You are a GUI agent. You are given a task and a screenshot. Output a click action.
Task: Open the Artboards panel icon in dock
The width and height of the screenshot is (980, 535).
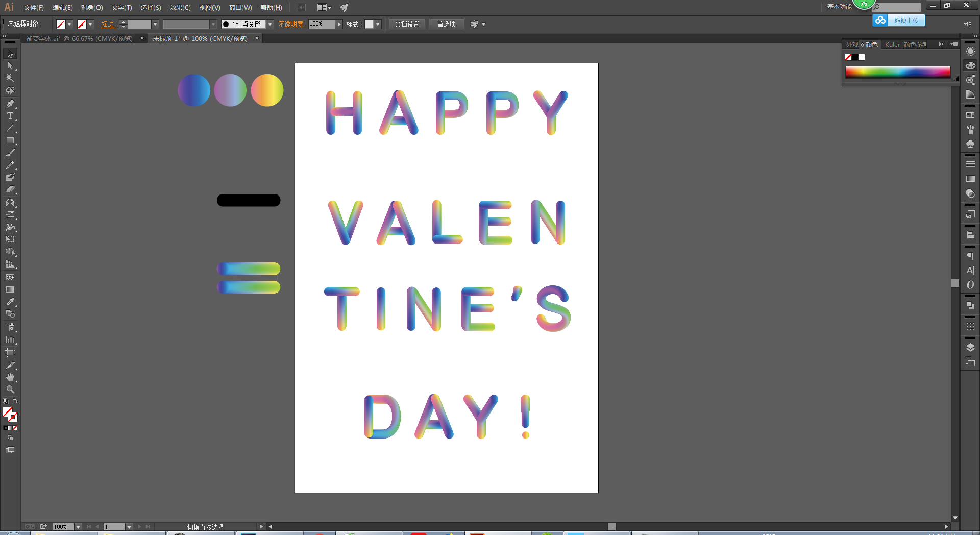(x=970, y=362)
